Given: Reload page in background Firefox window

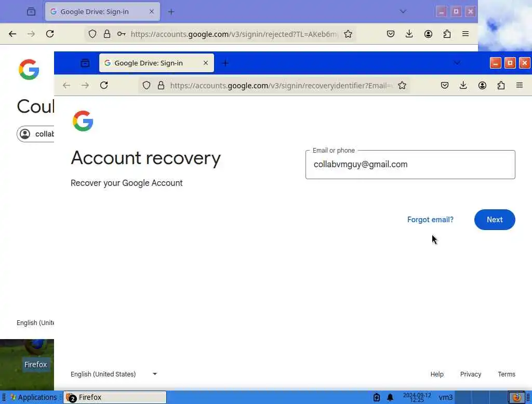Looking at the screenshot, I should [x=50, y=34].
